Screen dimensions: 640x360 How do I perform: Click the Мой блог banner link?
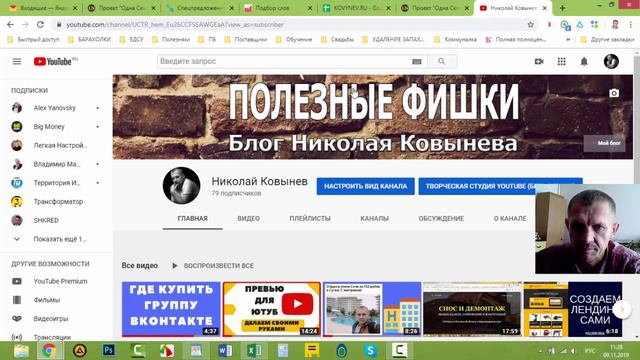click(604, 143)
